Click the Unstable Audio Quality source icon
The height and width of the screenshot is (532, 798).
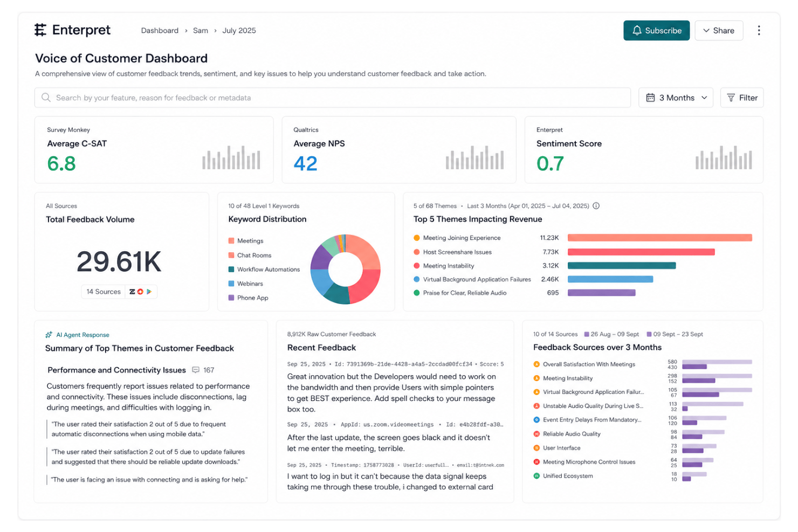536,406
